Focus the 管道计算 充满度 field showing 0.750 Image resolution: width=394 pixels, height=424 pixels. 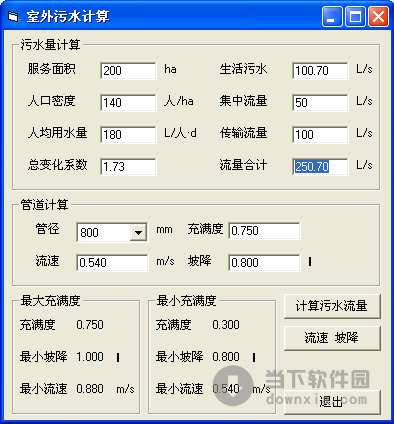[264, 231]
